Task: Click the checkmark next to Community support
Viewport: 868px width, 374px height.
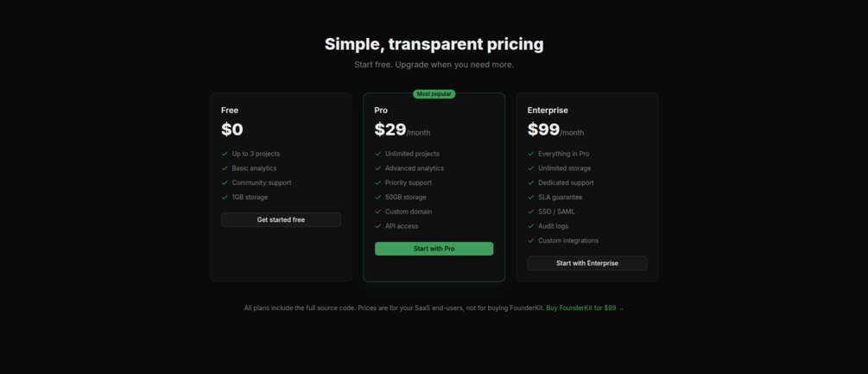Action: coord(225,182)
